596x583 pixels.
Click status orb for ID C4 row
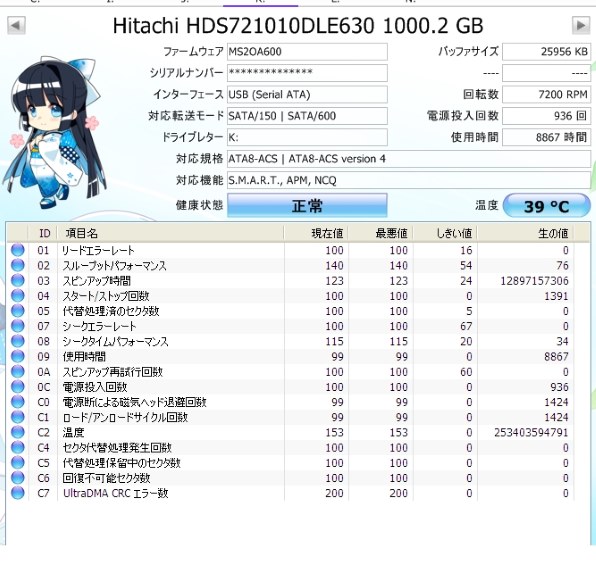17,447
